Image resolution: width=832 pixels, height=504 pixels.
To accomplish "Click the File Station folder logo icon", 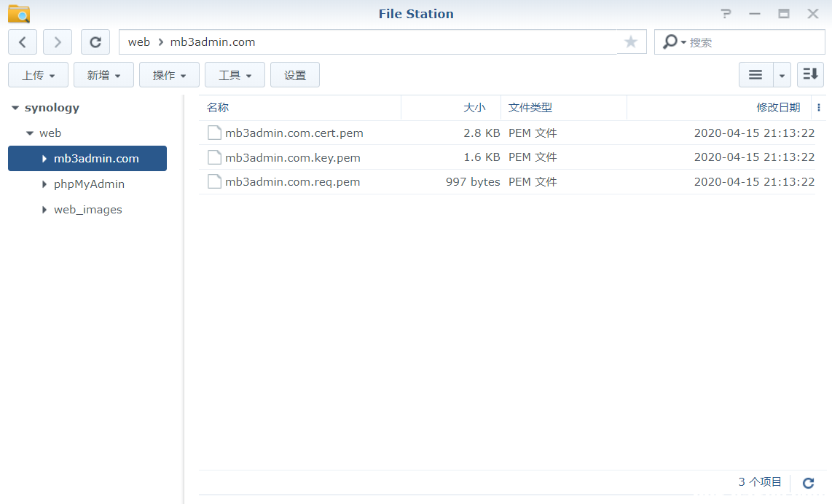I will tap(19, 14).
